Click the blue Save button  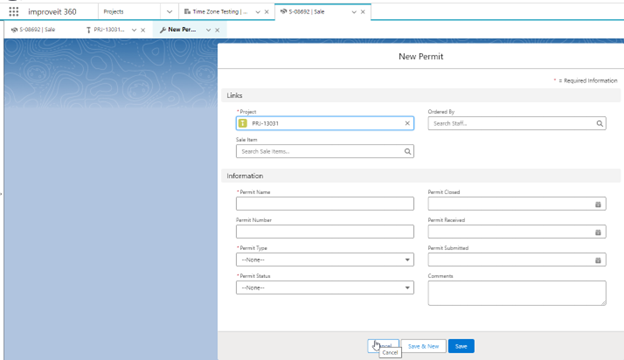[461, 346]
